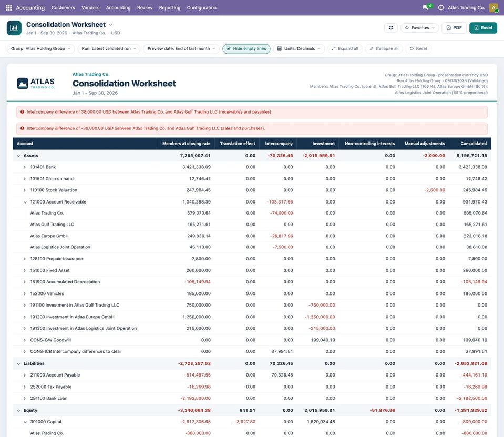Image resolution: width=504 pixels, height=437 pixels.
Task: Click the first intercompany warning icon
Action: pos(22,112)
